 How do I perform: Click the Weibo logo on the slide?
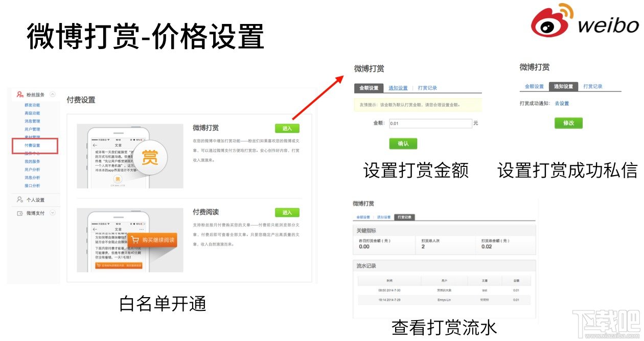coord(585,20)
